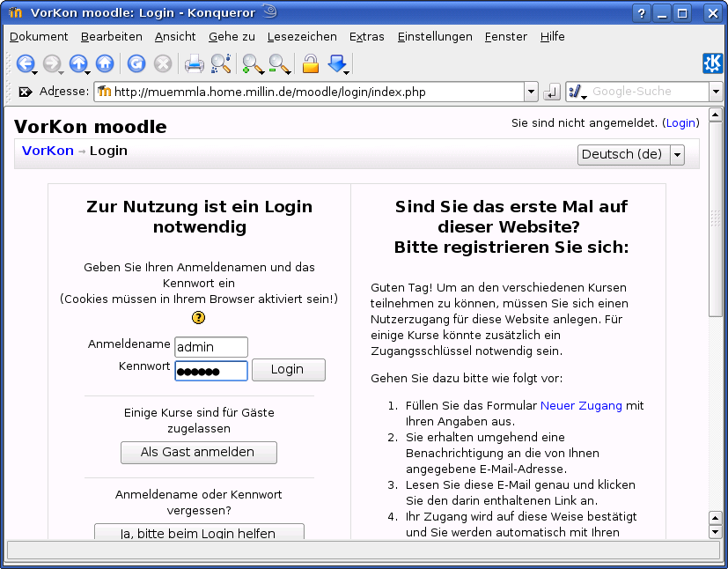
Task: Reload the page with the refresh icon
Action: point(136,63)
